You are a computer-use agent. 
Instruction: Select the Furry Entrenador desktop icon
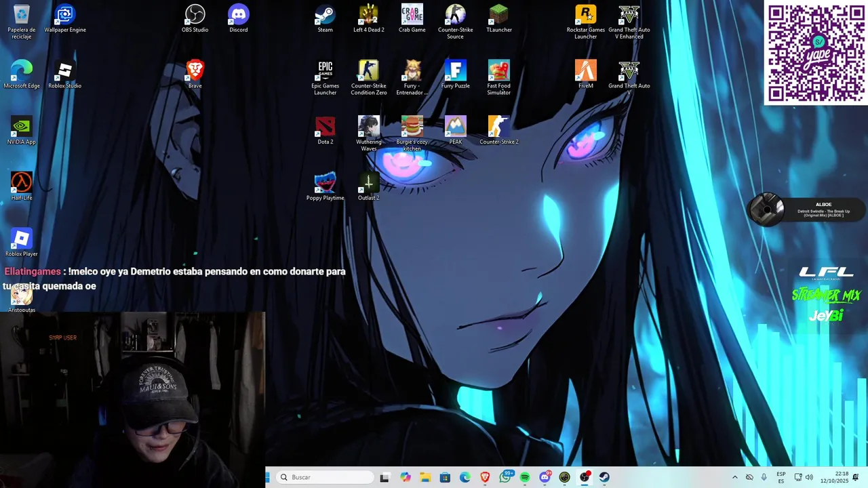pyautogui.click(x=412, y=78)
